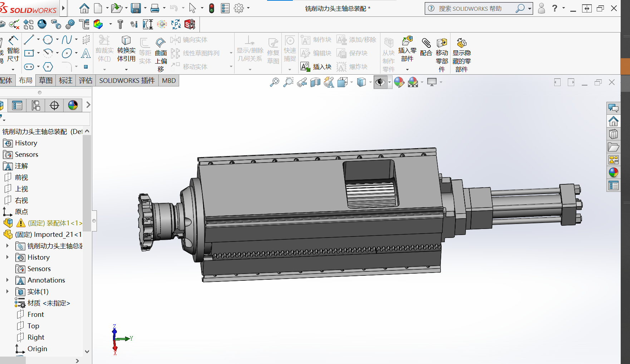Click the View Settings monitor icon

[x=432, y=83]
